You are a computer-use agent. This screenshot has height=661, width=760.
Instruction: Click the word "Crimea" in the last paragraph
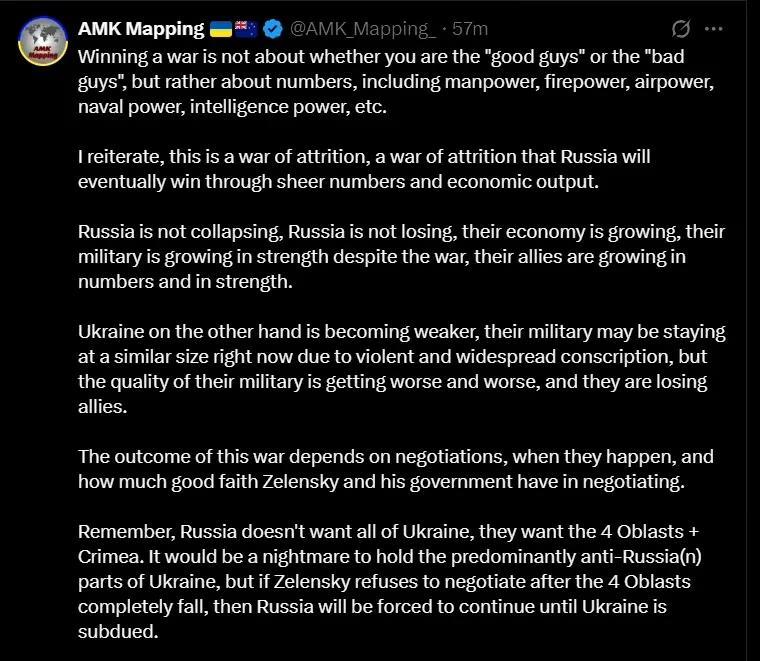pyautogui.click(x=111, y=556)
